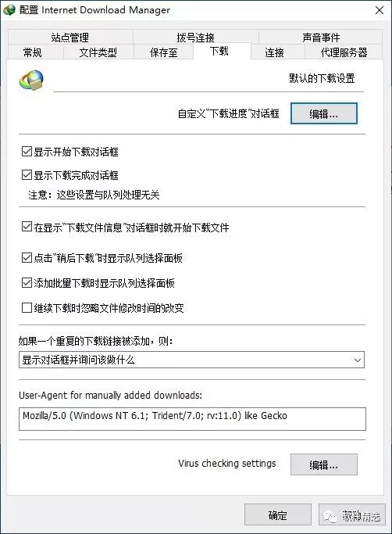Uncheck 显示开始下载对话框 checkbox
Image resolution: width=392 pixels, height=534 pixels.
coord(27,152)
